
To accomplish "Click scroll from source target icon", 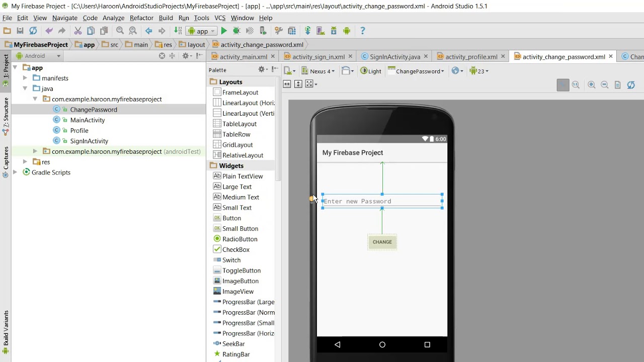I will pos(162,56).
